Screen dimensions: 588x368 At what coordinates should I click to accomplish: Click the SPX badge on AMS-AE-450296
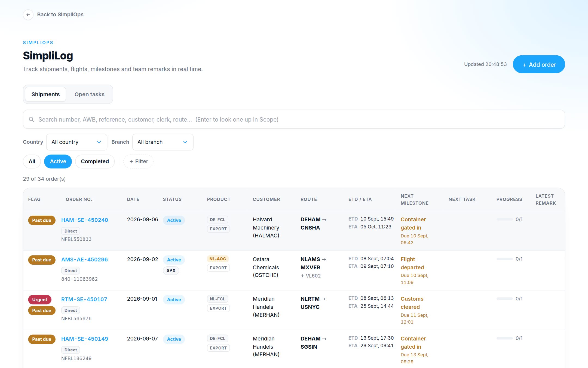[x=171, y=270]
